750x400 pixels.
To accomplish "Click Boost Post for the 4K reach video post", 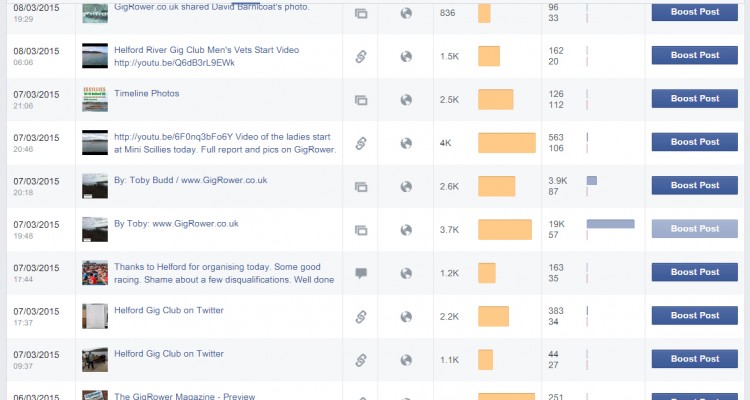I will coord(695,142).
